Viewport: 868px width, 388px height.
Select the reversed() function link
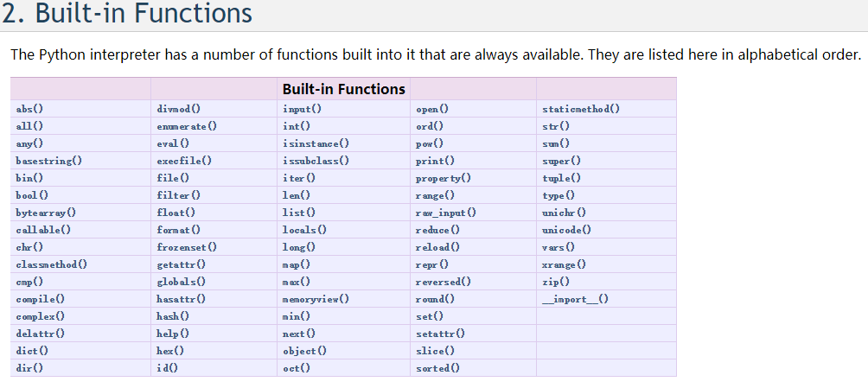444,282
